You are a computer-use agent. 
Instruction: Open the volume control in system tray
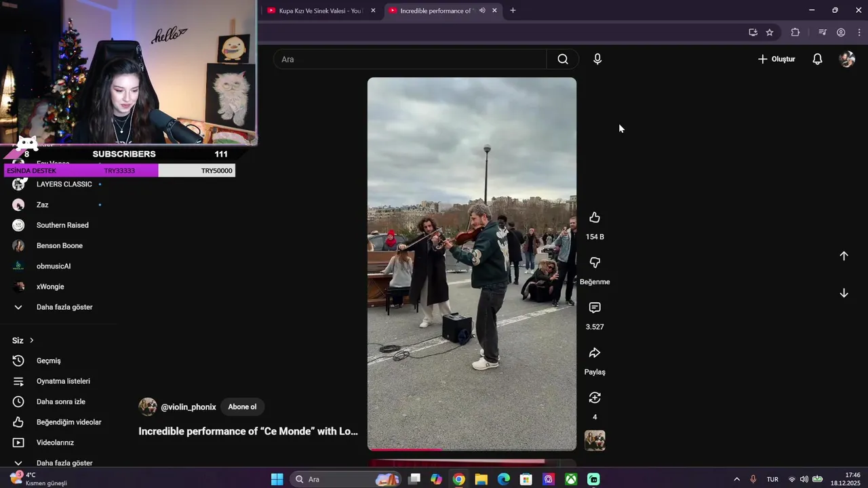point(804,479)
